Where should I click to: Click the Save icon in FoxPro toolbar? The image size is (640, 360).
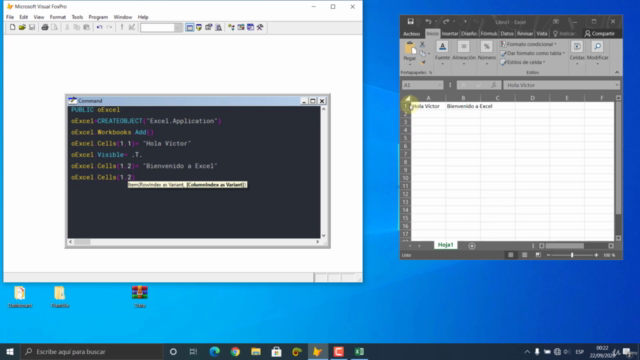tap(32, 27)
